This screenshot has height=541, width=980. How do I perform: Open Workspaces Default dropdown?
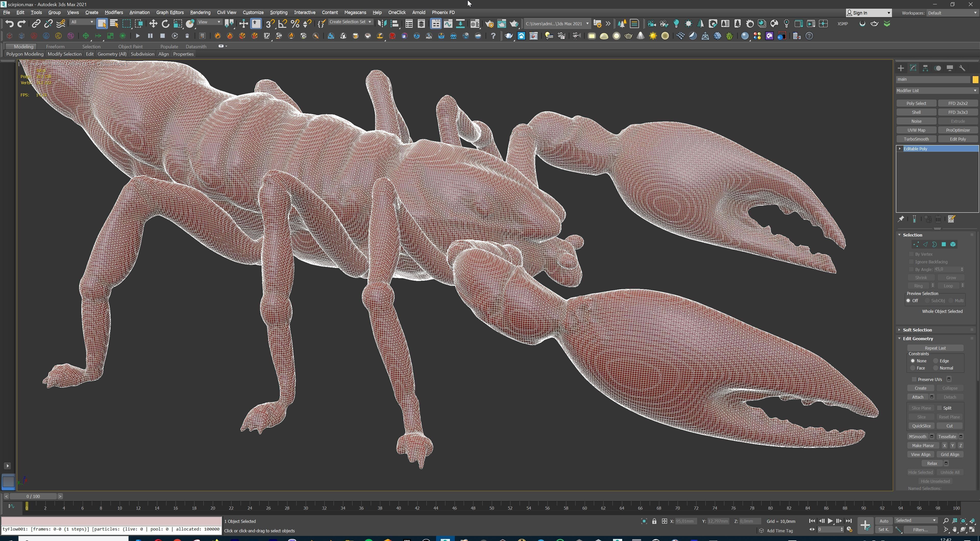tap(952, 13)
